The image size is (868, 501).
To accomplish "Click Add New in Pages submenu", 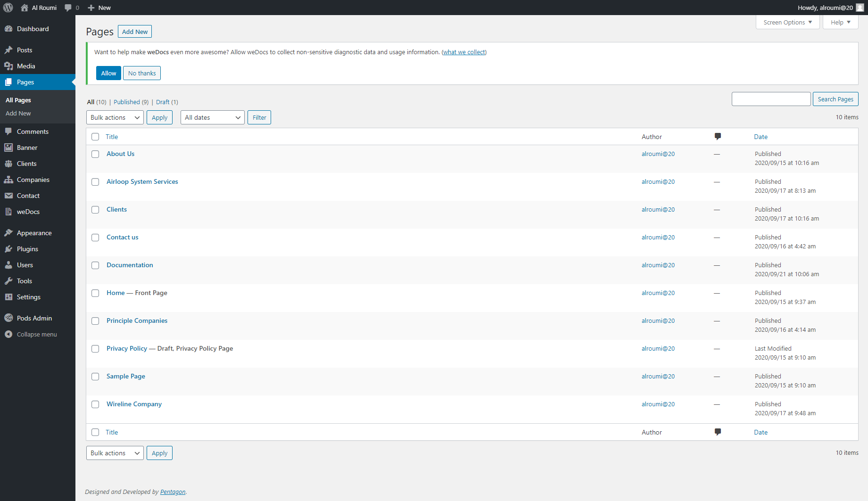I will pos(18,113).
